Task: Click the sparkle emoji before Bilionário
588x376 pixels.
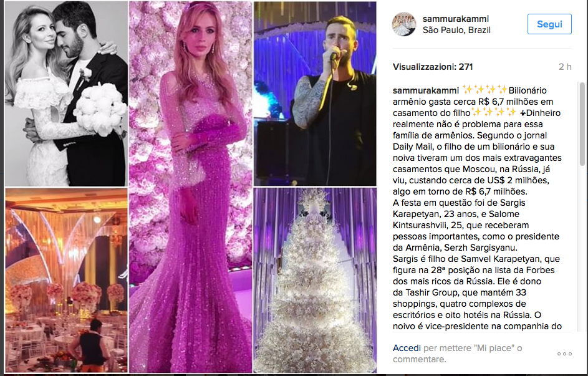Action: click(x=484, y=90)
